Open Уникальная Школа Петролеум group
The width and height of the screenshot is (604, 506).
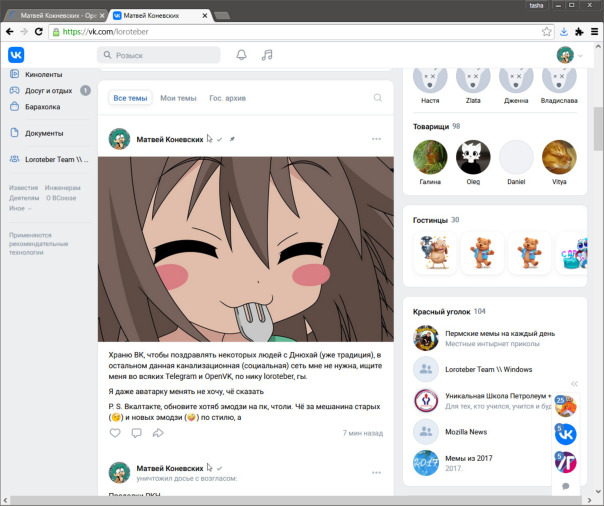[x=498, y=396]
